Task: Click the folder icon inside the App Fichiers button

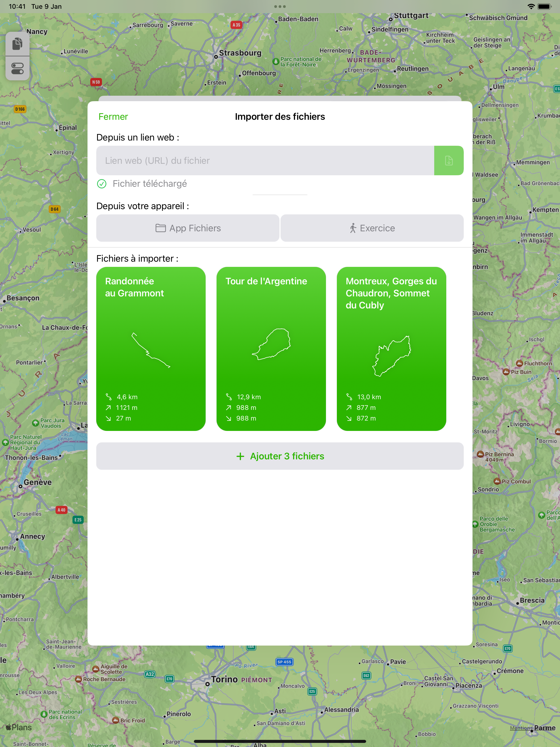Action: tap(161, 228)
